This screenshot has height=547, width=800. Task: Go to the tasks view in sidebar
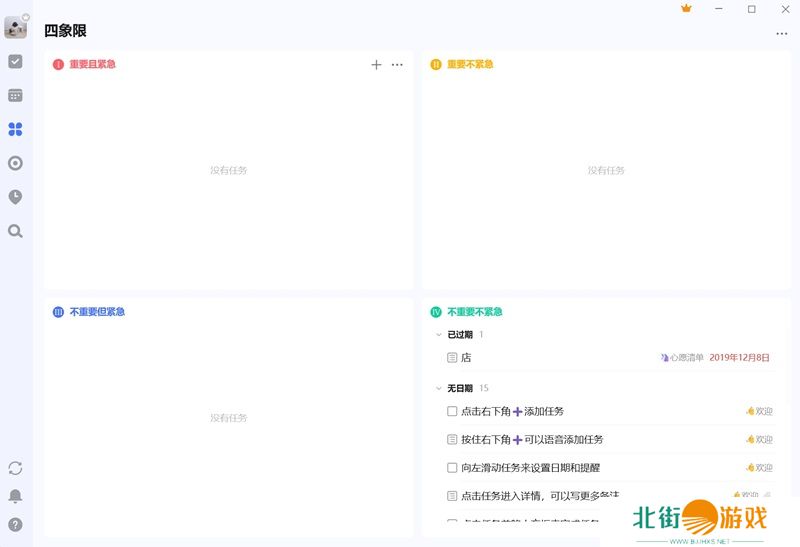[x=15, y=61]
